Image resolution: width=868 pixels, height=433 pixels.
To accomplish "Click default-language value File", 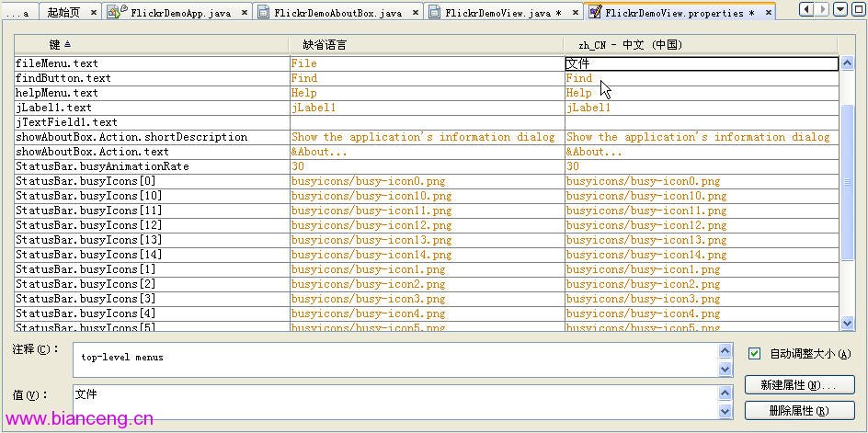I will tap(426, 63).
